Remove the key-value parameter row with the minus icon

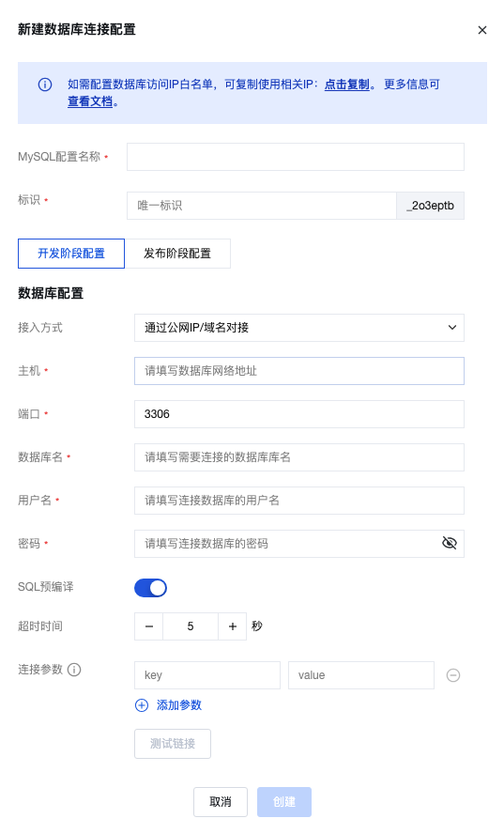coord(453,675)
